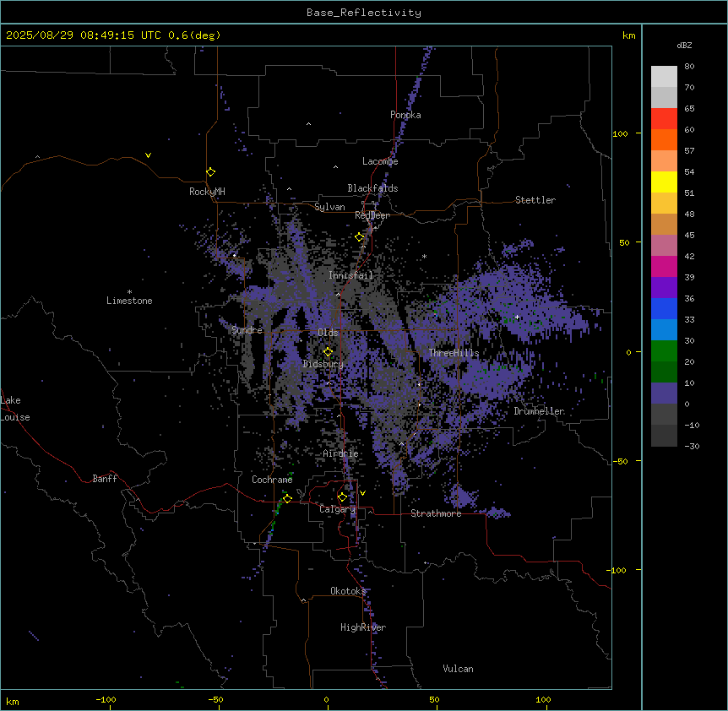The width and height of the screenshot is (728, 711).
Task: Click the yellow diamond marker between Olds and Didsbury
Action: click(329, 352)
